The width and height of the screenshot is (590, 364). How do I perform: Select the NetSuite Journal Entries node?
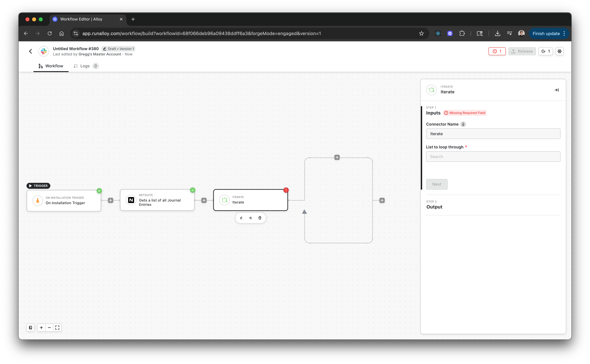157,200
